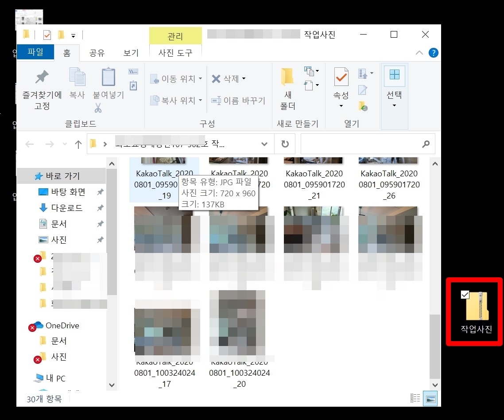Open the 이동 위치 move-to dropdown

point(176,79)
